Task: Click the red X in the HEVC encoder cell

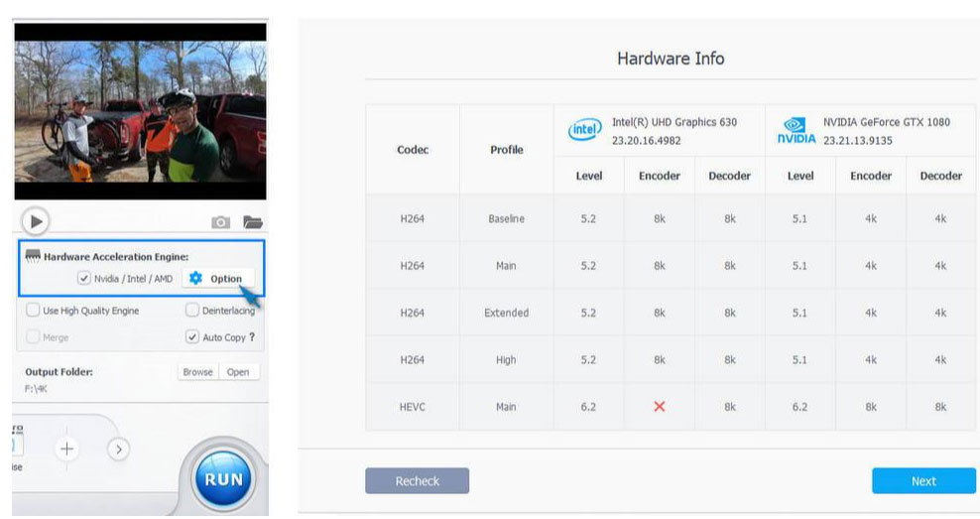Action: [660, 407]
